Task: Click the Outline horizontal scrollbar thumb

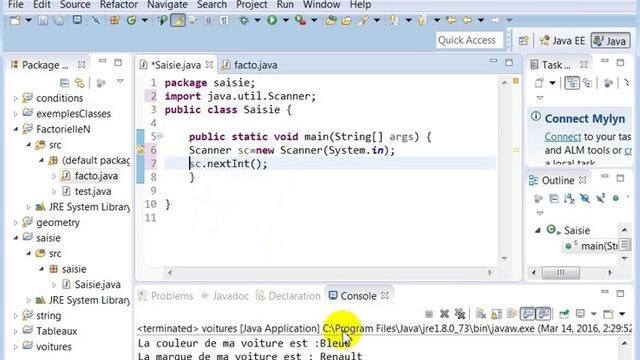Action: [x=560, y=273]
